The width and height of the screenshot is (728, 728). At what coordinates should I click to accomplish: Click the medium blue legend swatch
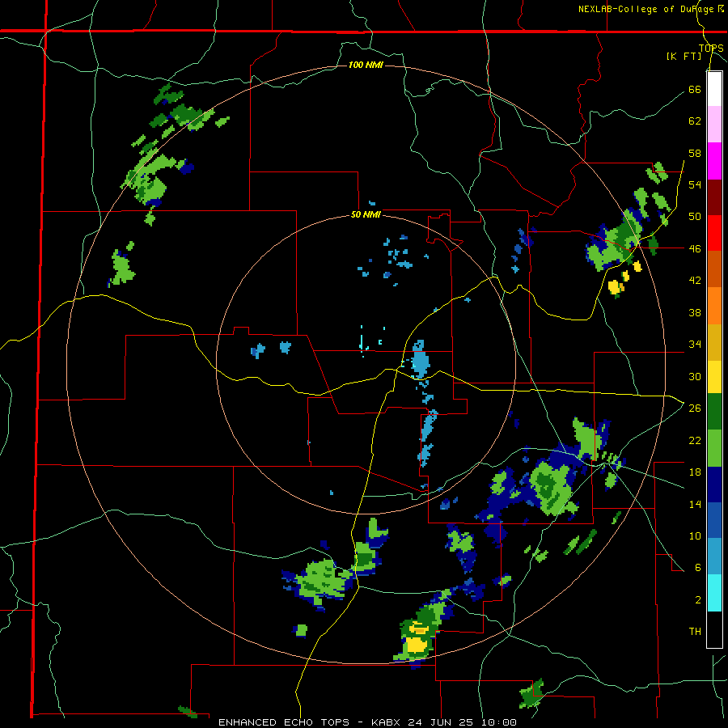714,521
